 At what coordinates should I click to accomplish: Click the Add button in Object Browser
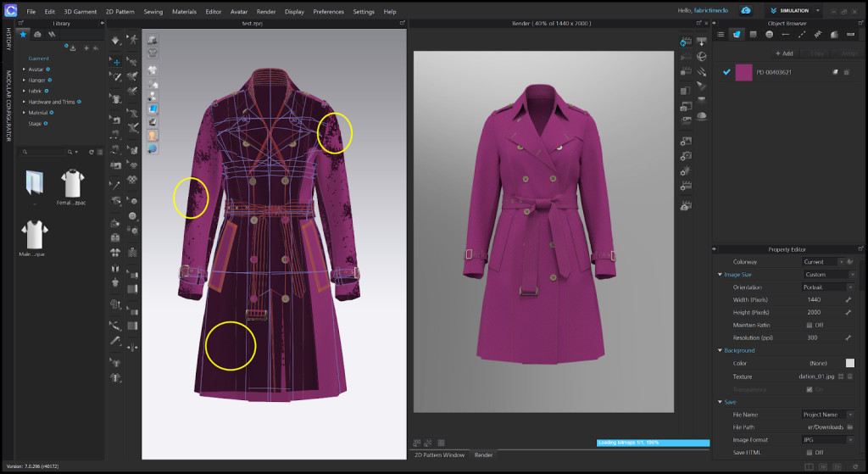pyautogui.click(x=784, y=53)
